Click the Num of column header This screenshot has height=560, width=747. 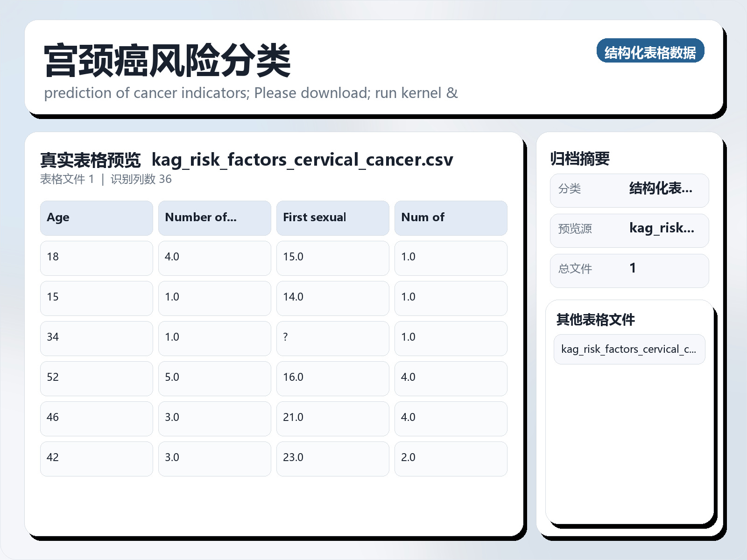pos(451,218)
